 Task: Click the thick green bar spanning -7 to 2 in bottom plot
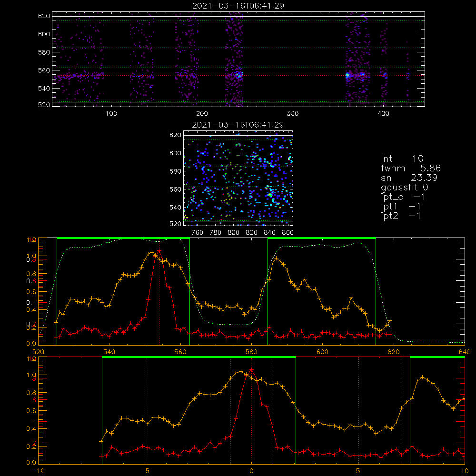point(199,357)
